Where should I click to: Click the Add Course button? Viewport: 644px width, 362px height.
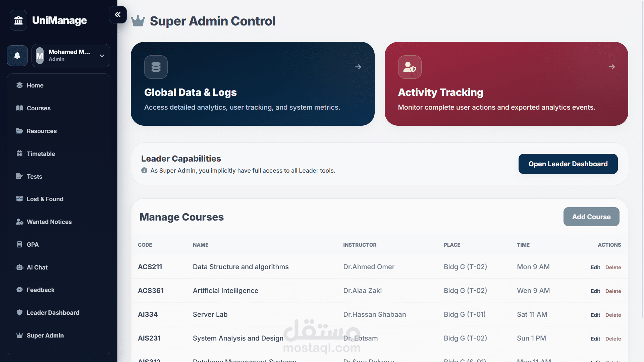point(591,217)
